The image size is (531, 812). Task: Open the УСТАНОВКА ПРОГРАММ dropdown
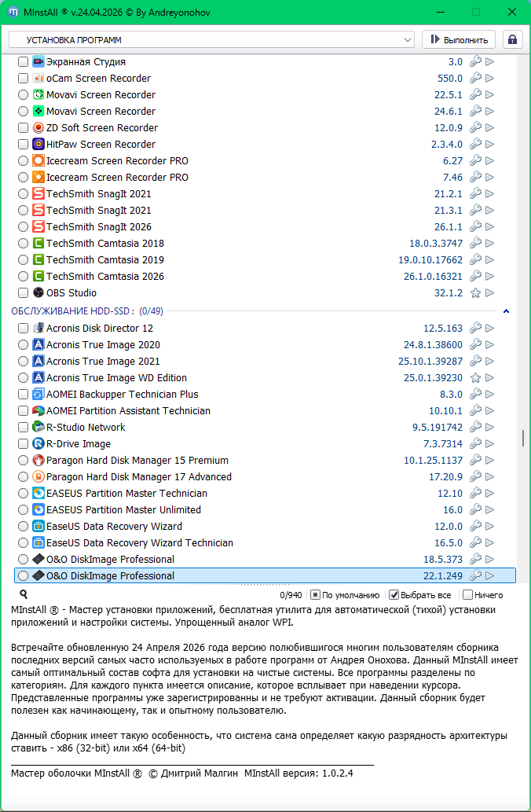(211, 39)
